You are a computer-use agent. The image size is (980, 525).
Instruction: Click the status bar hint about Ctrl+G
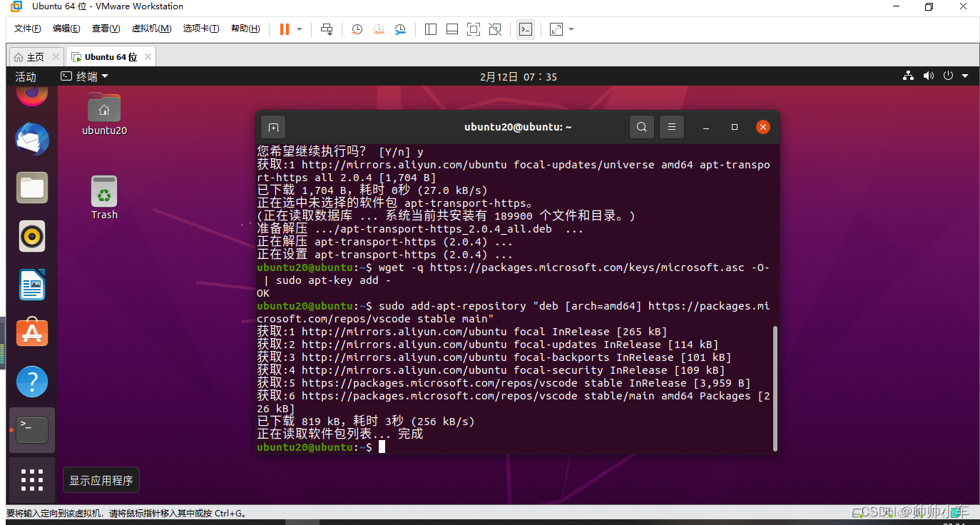coord(126,513)
